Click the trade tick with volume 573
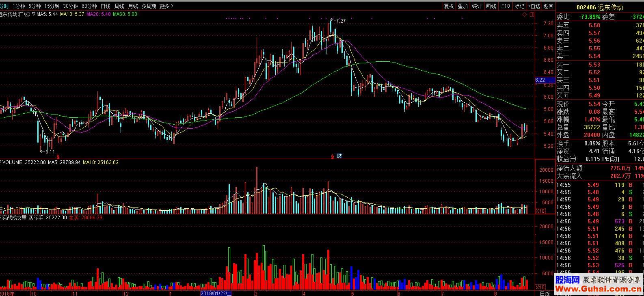 point(600,221)
